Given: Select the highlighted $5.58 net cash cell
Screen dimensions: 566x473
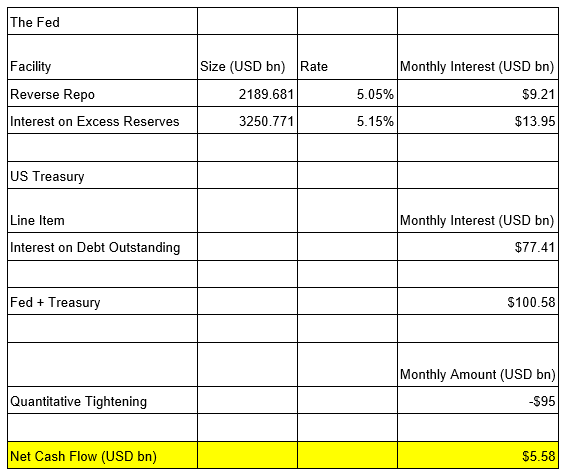Looking at the screenshot, I should coord(478,455).
